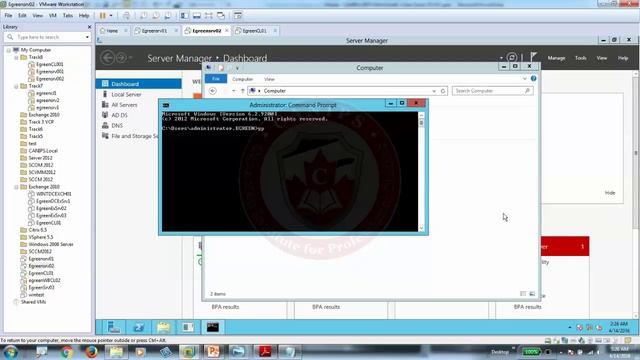
Task: Open the Explorer help icon
Action: pyautogui.click(x=533, y=78)
